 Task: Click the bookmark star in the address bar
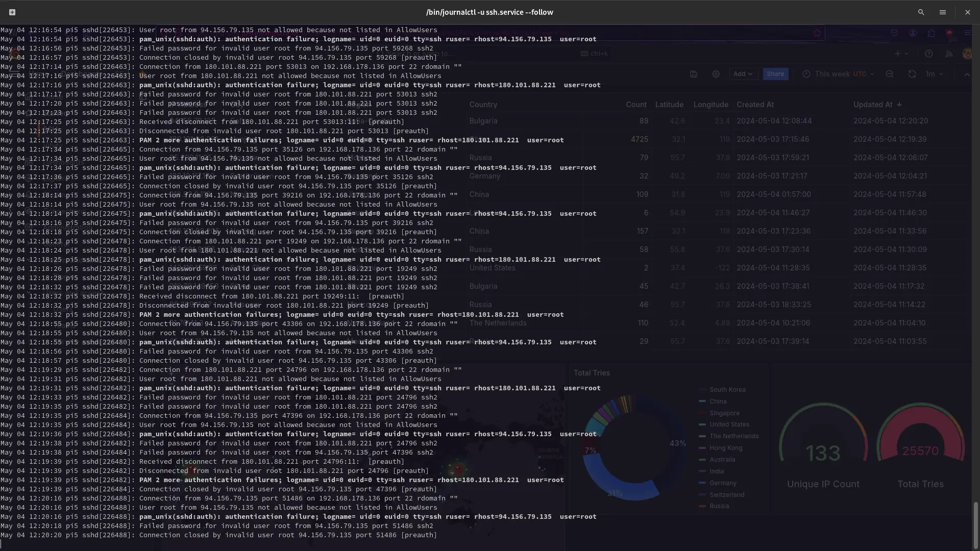[x=817, y=33]
